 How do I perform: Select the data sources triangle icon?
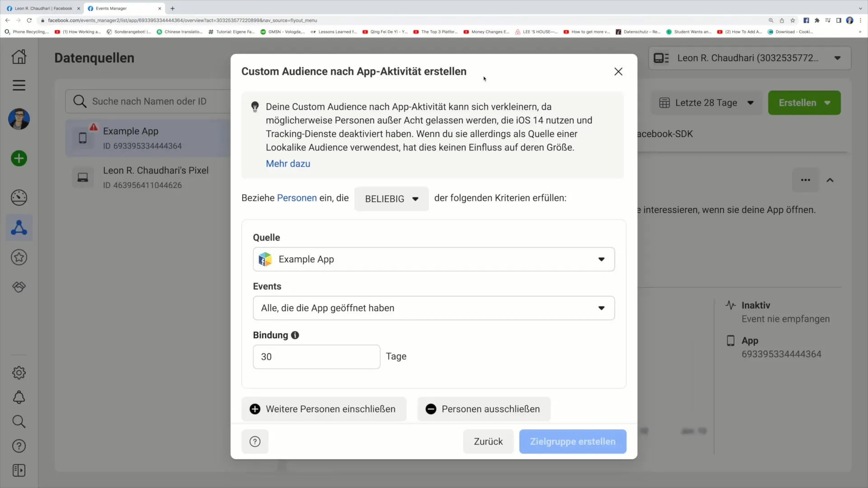pos(19,227)
